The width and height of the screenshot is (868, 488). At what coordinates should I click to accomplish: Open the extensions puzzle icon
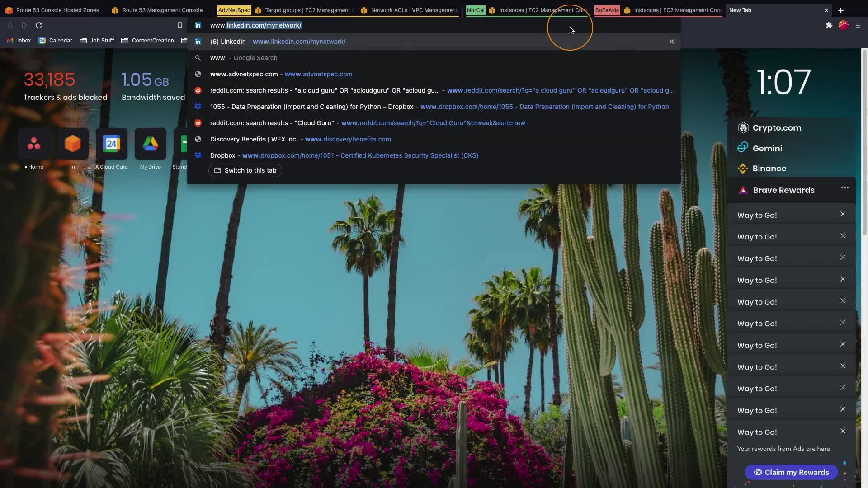829,25
